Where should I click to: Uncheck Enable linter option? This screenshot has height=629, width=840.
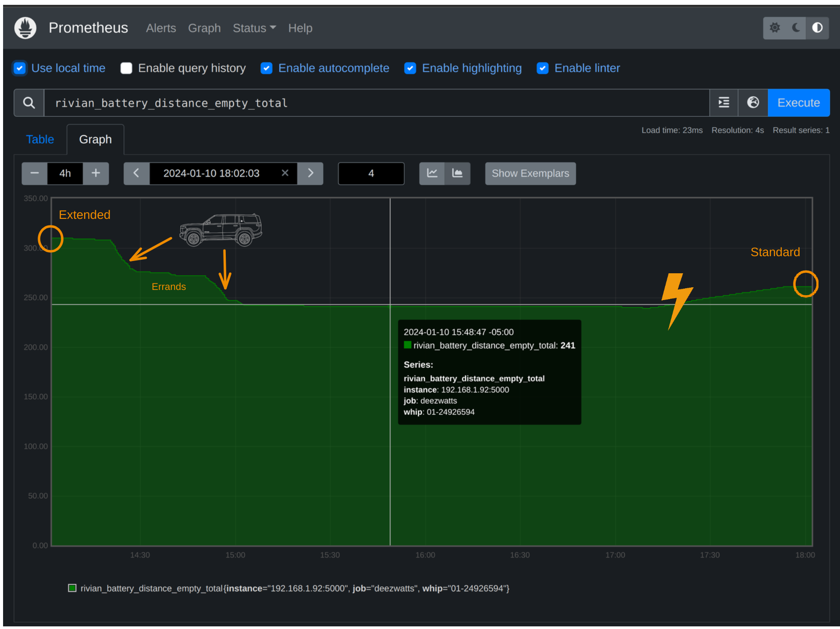(x=542, y=68)
